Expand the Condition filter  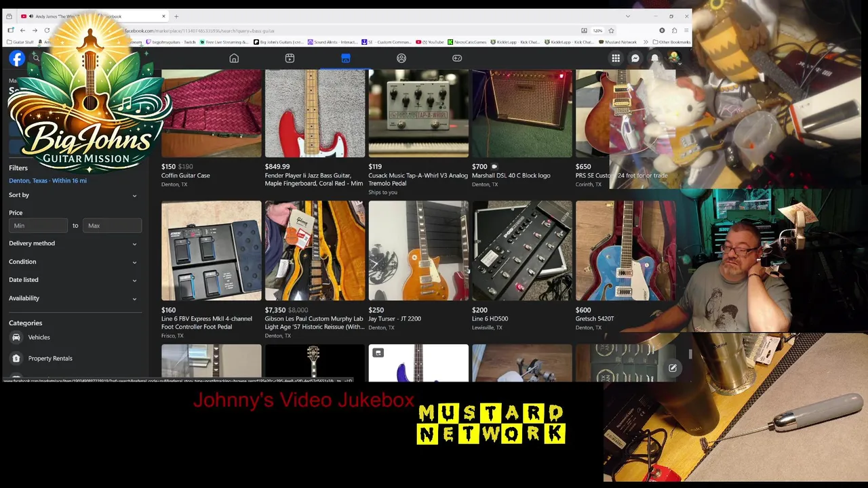click(73, 262)
